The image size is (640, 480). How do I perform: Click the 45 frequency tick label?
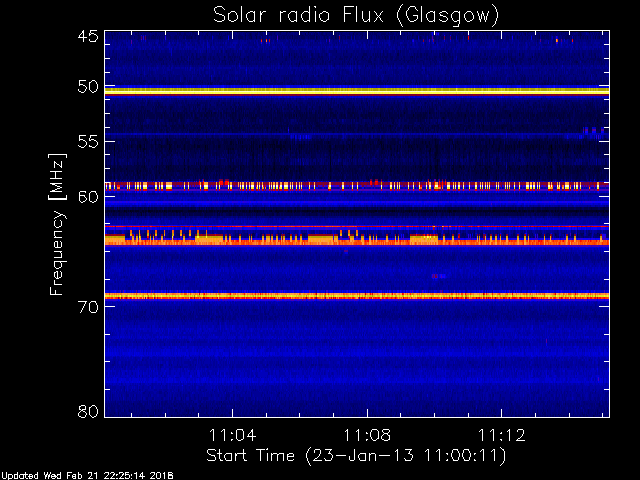click(88, 37)
